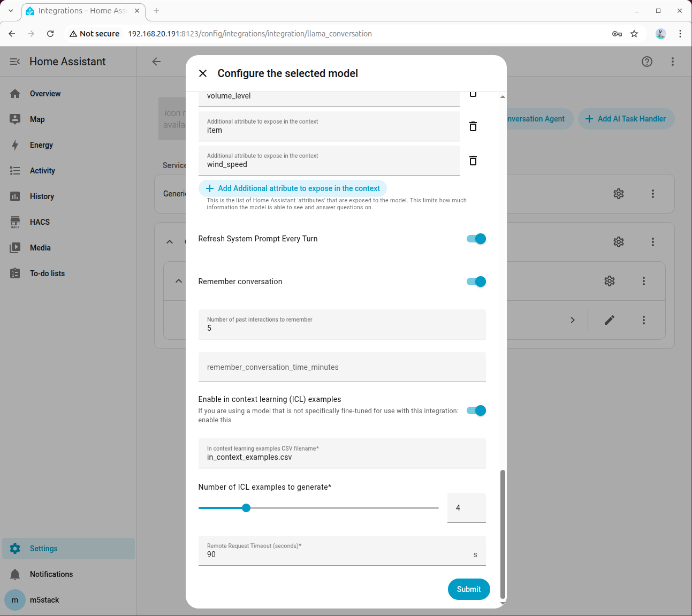Open the HACS sidebar item
The image size is (692, 616).
coord(40,222)
